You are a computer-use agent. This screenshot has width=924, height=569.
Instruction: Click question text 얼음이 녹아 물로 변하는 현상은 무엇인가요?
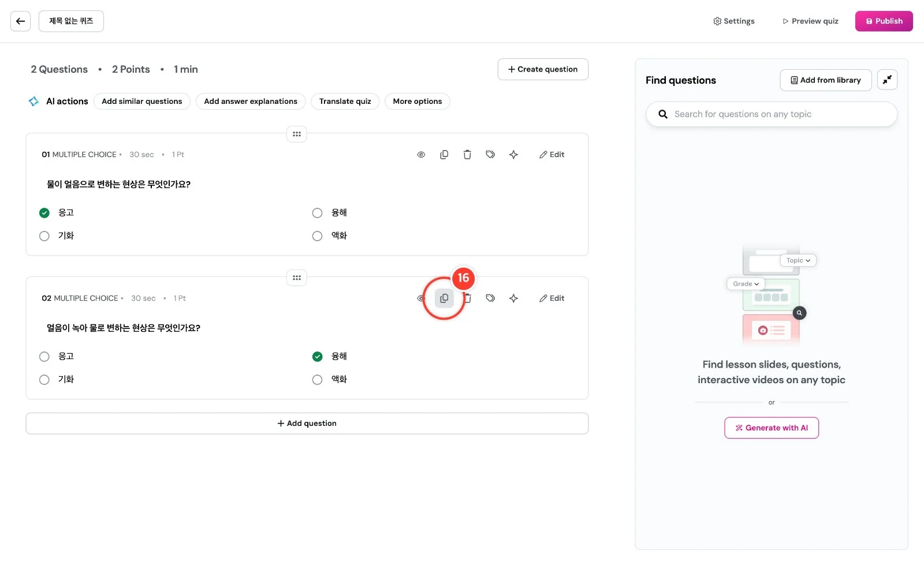(124, 328)
